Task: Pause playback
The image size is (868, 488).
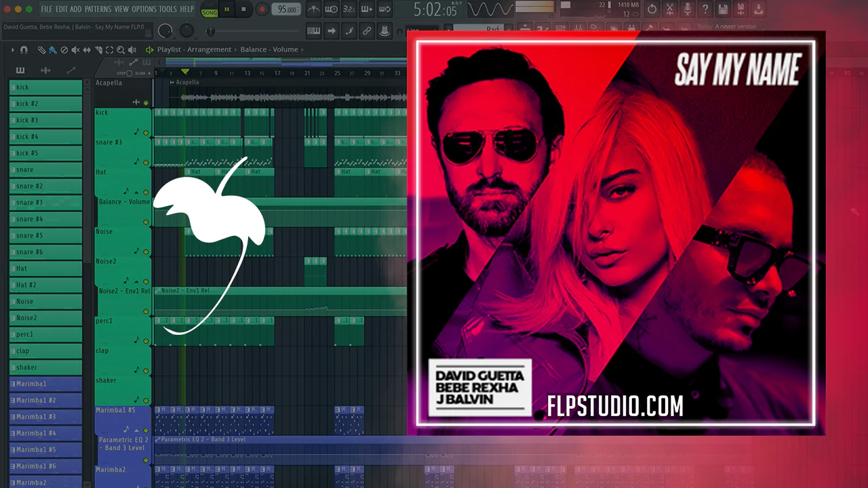Action: [227, 9]
